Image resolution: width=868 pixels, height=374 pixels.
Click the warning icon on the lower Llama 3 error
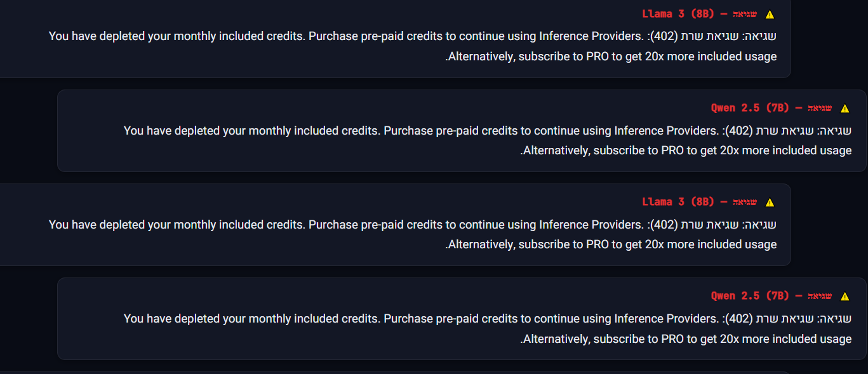[x=770, y=203]
